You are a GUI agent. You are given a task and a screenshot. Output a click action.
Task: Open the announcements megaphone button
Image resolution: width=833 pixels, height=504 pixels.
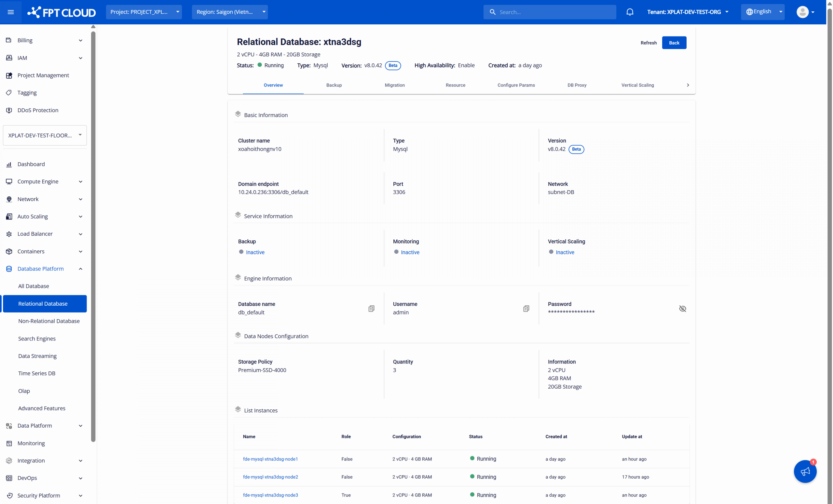click(805, 471)
